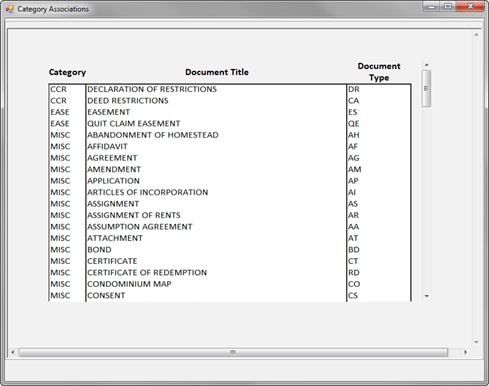Image resolution: width=489 pixels, height=386 pixels.
Task: Click the Document Type column header
Action: 379,72
